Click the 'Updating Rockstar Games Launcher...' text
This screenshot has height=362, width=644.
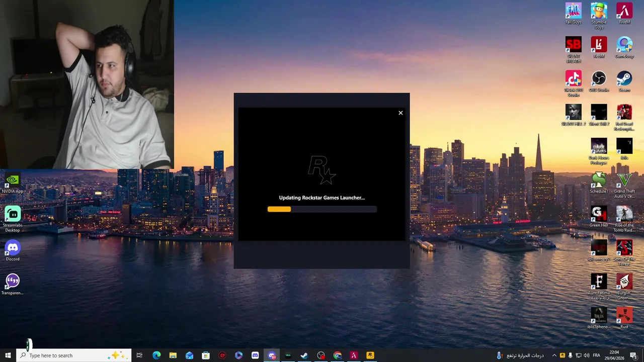click(x=322, y=198)
